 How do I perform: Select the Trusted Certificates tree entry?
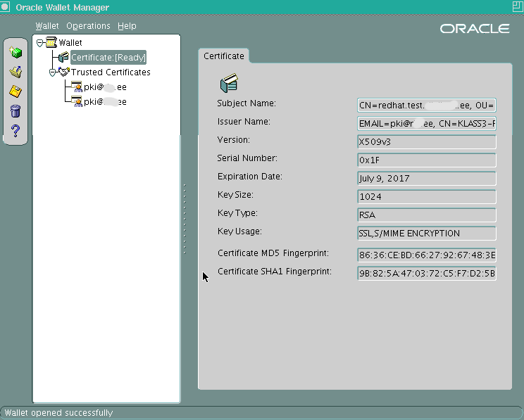click(111, 72)
